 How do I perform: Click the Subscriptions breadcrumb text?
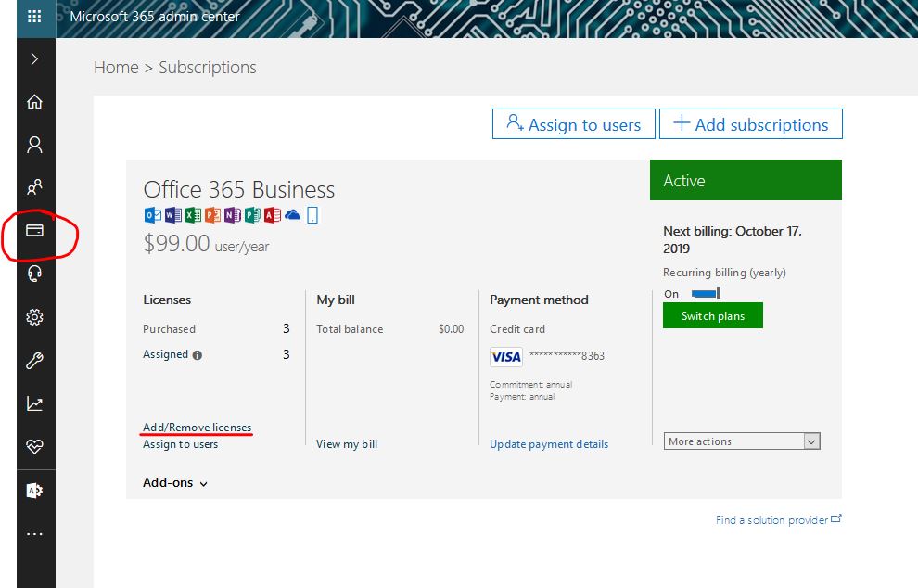(208, 68)
